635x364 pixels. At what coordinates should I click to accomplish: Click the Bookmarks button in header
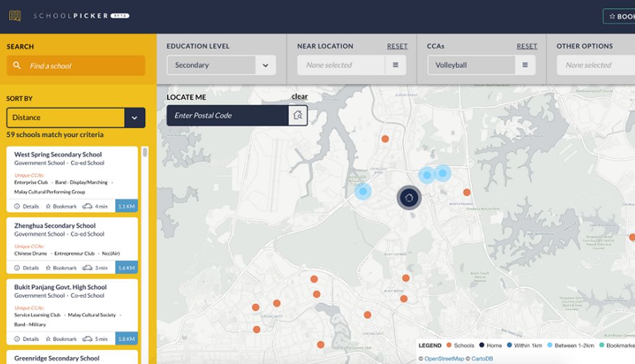pos(619,17)
